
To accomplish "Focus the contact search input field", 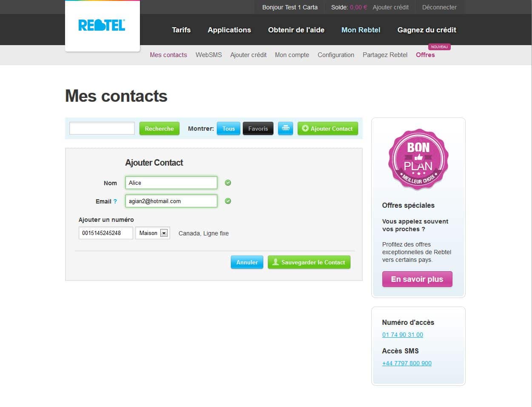I will click(x=102, y=128).
